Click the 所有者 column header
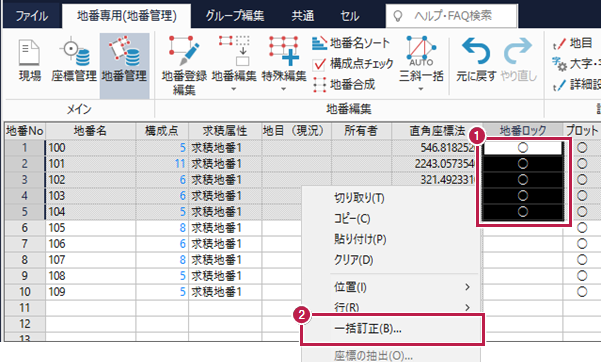601x362 pixels. (x=361, y=131)
